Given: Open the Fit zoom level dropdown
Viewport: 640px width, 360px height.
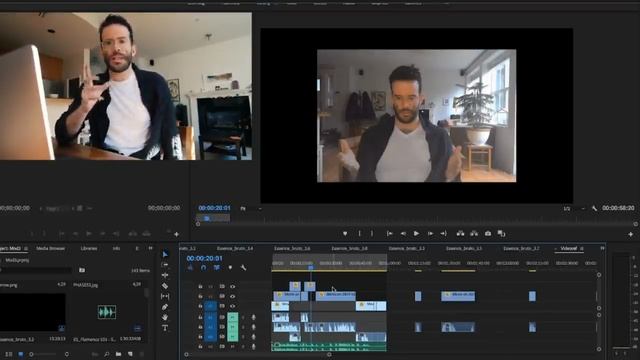Looking at the screenshot, I should click(251, 209).
